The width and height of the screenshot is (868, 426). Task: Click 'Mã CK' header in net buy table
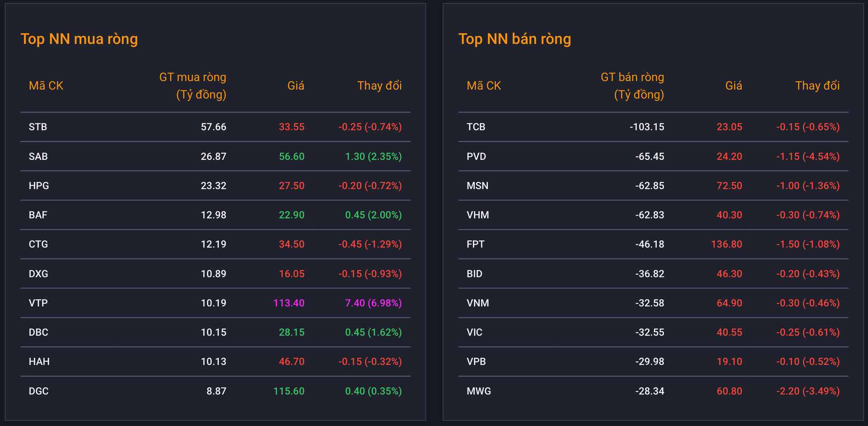click(x=46, y=86)
